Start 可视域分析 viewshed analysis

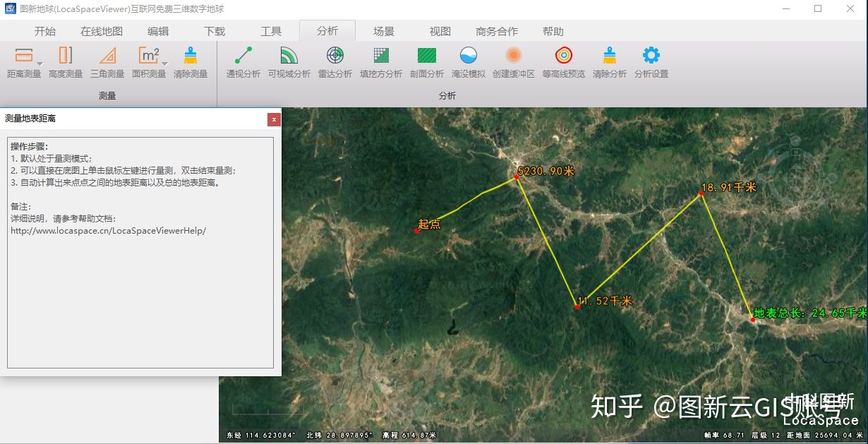(289, 62)
